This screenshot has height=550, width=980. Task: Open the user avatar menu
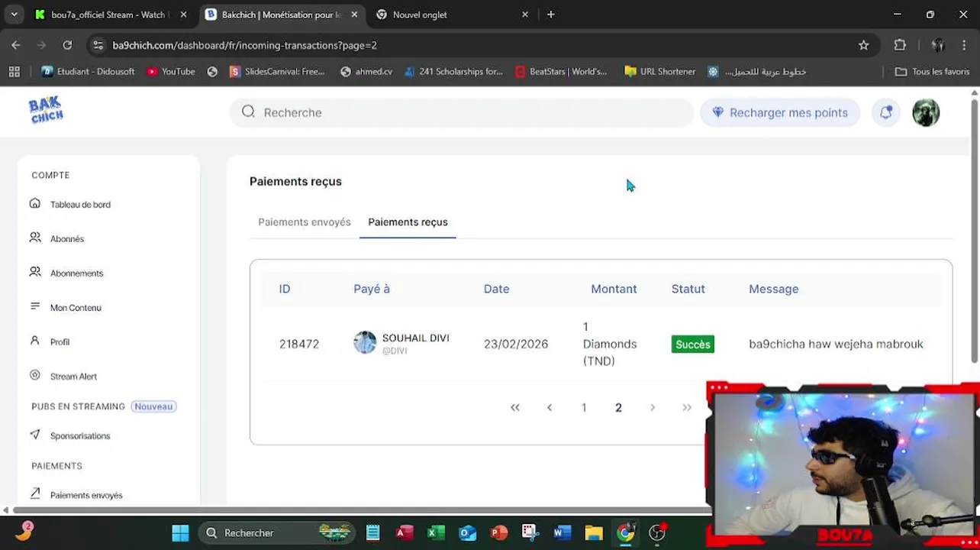point(926,112)
